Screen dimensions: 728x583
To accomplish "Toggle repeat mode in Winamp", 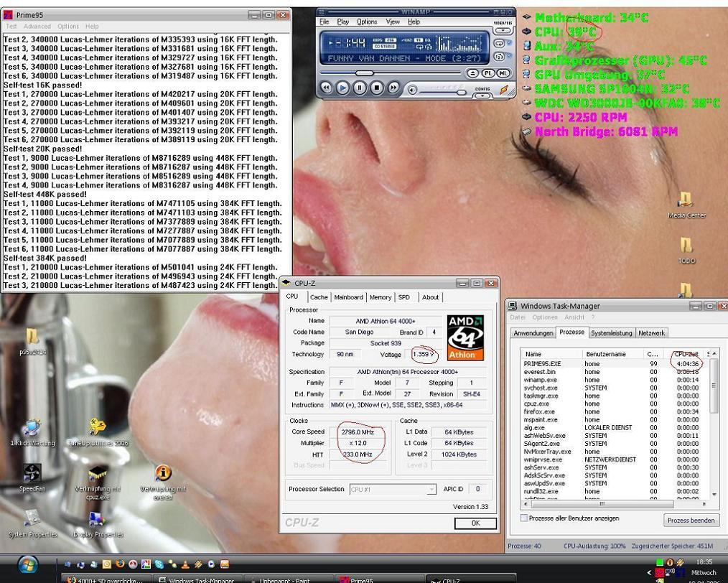I will pos(499,43).
